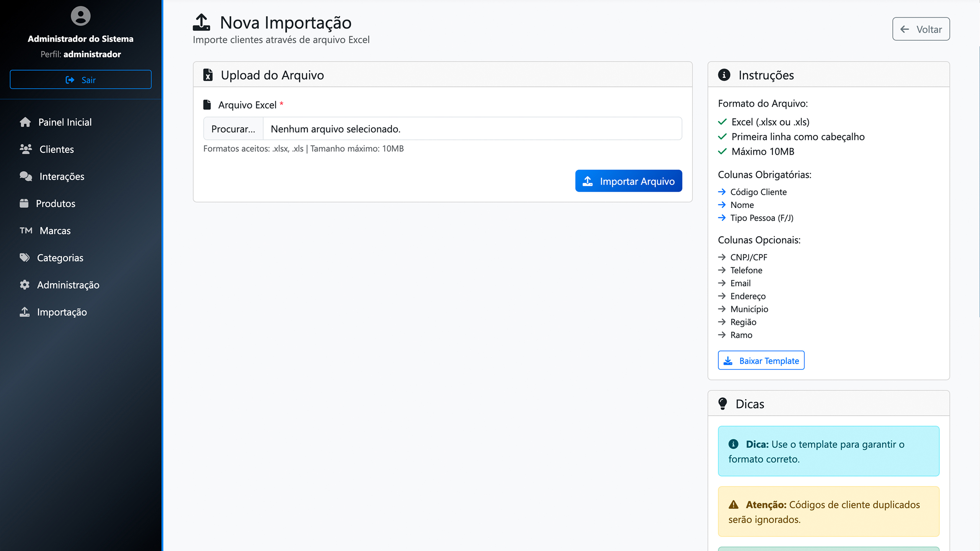Click the tags icon next to Categorias
Image resolution: width=980 pixels, height=551 pixels.
24,258
